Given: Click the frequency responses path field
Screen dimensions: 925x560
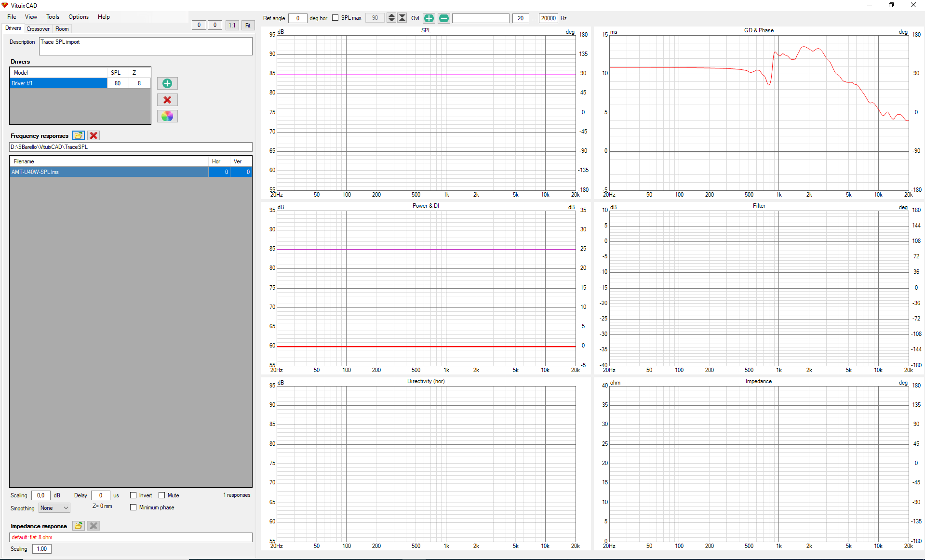Looking at the screenshot, I should pos(131,147).
